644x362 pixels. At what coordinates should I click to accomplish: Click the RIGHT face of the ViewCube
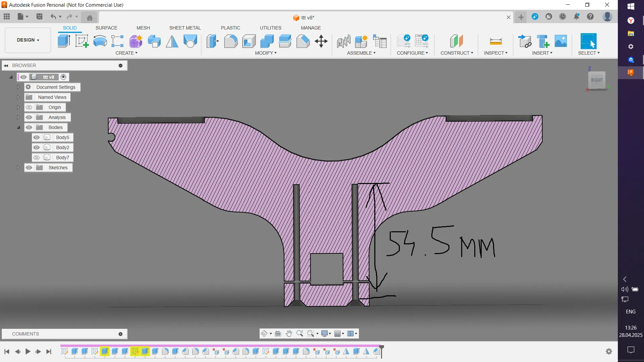pos(597,80)
